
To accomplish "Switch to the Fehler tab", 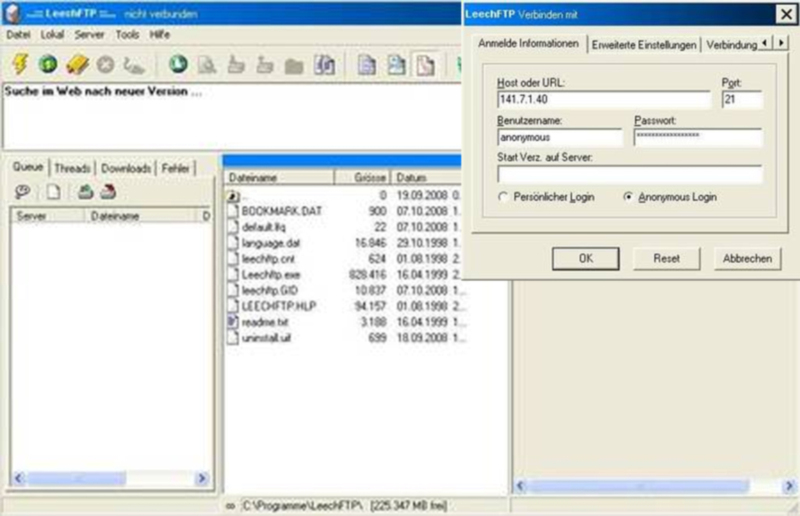I will point(176,168).
